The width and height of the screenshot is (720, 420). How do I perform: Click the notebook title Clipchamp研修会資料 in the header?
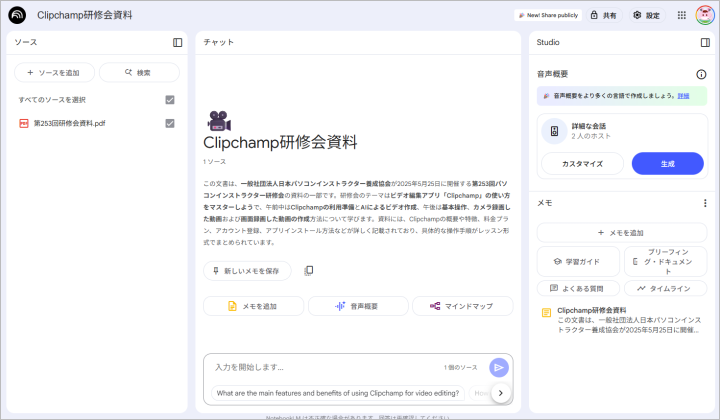point(84,15)
